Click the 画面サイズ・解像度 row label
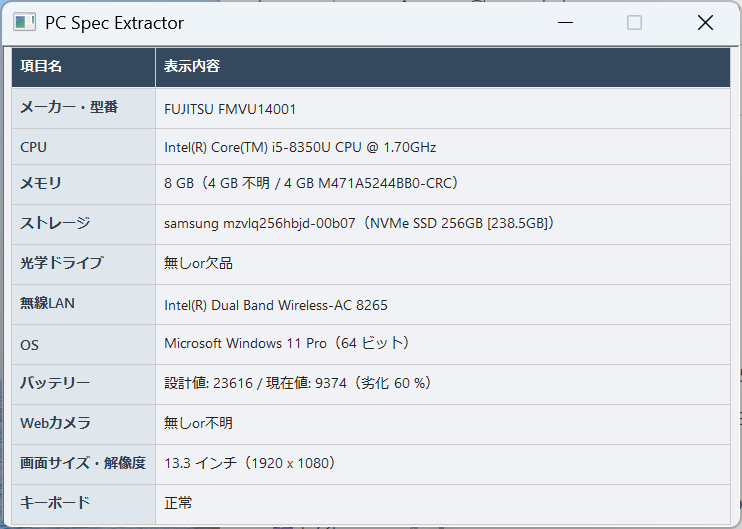This screenshot has width=742, height=529. (83, 462)
